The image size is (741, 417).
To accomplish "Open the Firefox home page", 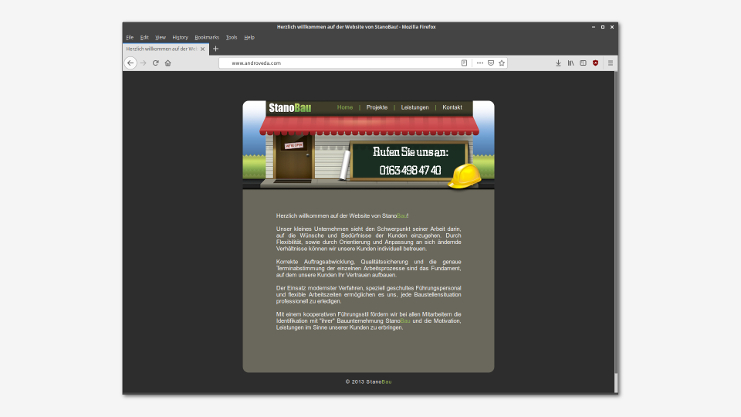I will (x=168, y=63).
